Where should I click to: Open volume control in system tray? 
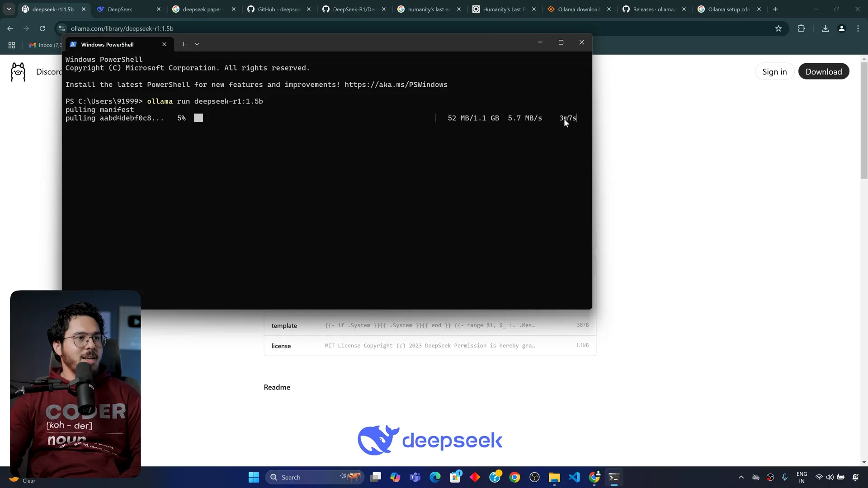tap(830, 477)
